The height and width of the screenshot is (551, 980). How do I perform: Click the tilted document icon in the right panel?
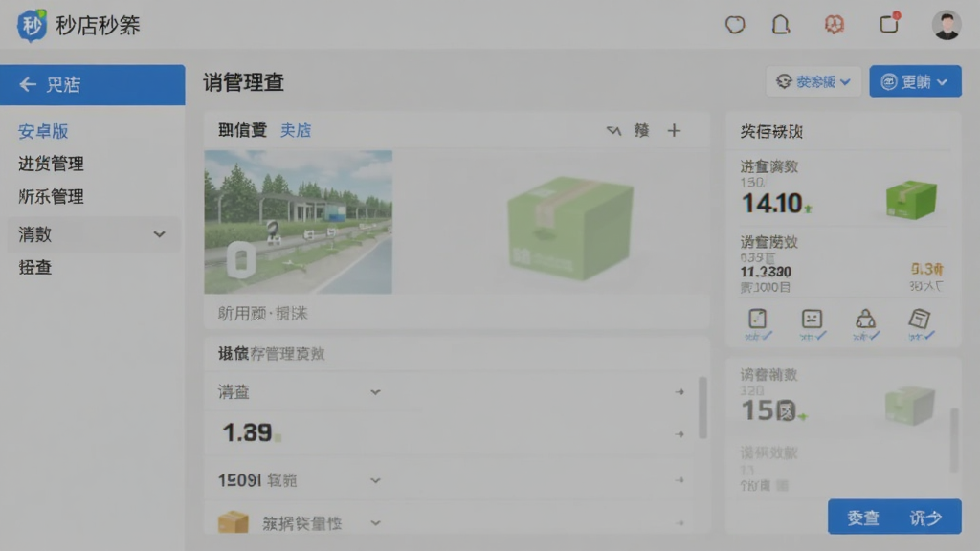click(920, 319)
